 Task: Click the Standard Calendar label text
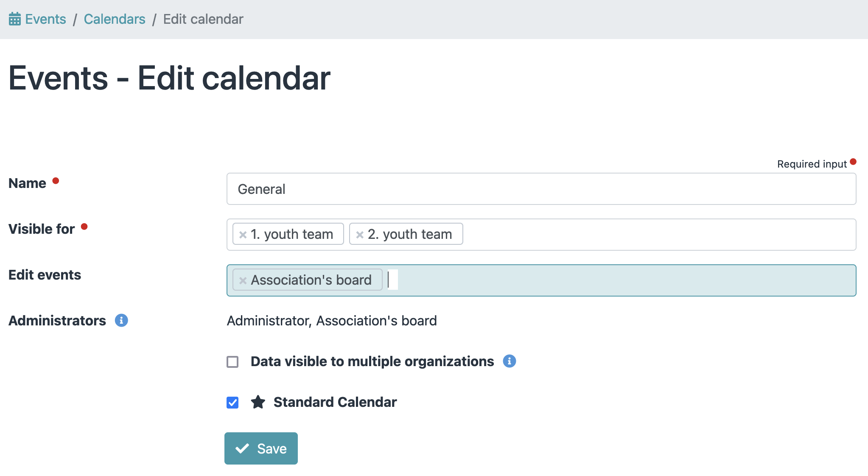[x=335, y=402]
